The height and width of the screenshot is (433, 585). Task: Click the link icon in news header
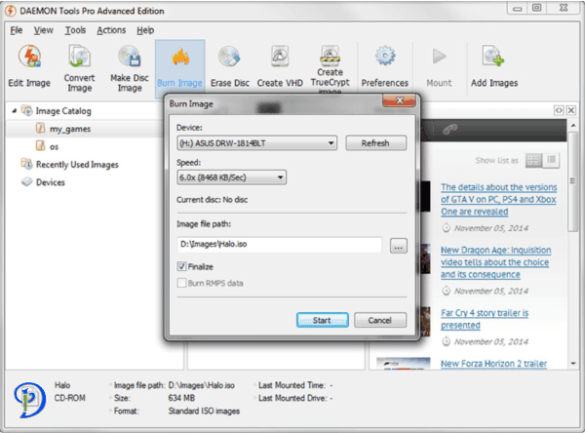pos(450,129)
